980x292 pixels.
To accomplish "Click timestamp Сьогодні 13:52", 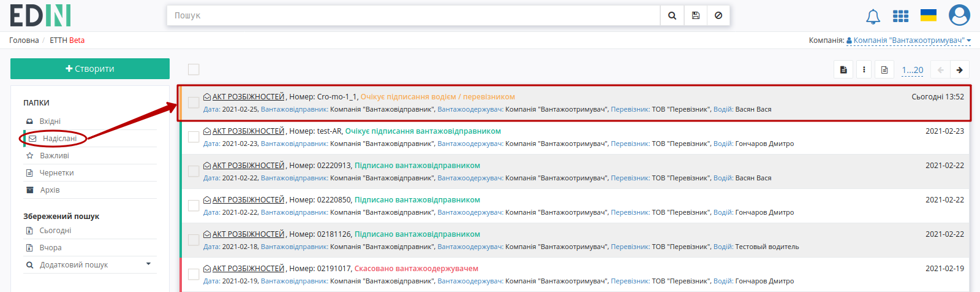I will [938, 97].
